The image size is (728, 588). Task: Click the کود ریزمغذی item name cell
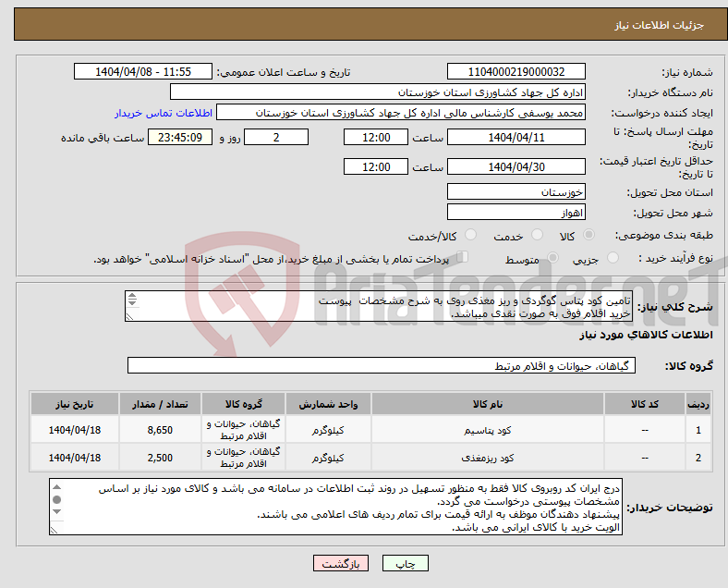488,458
